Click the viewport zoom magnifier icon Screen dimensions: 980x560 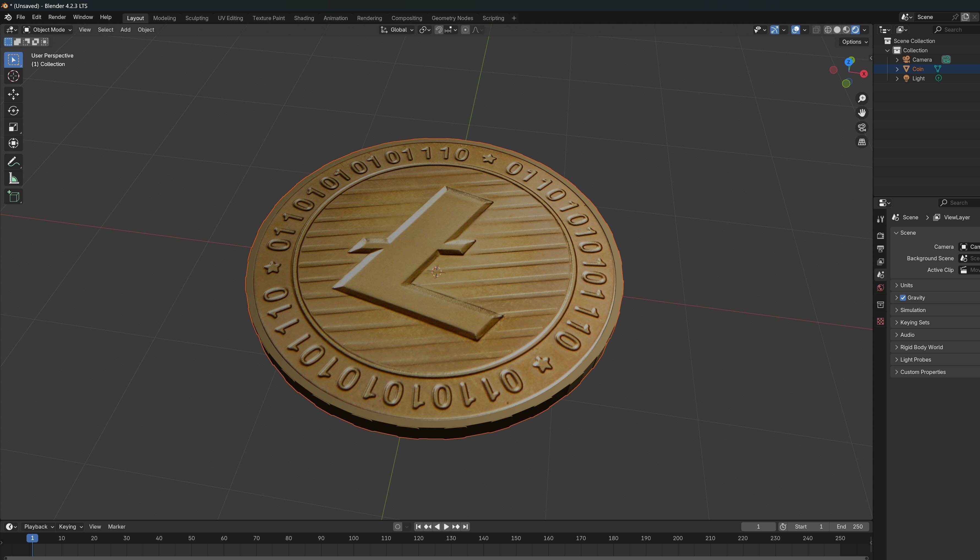862,99
